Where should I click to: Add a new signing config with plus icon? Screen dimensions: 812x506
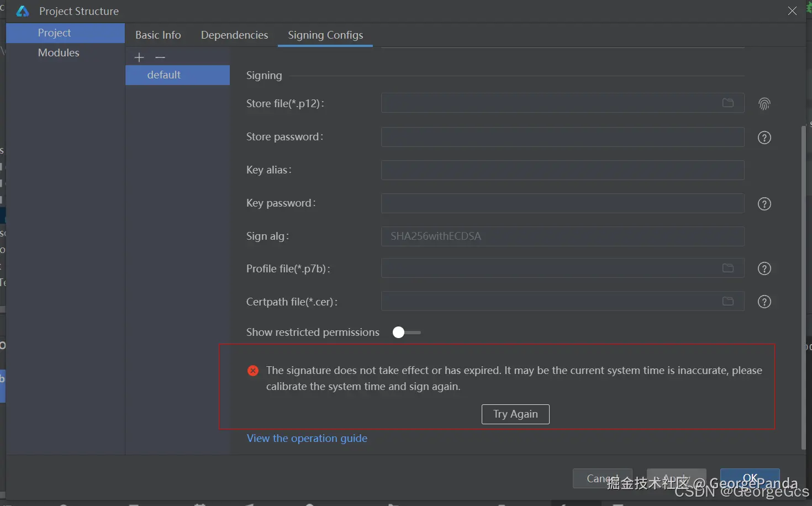(139, 57)
